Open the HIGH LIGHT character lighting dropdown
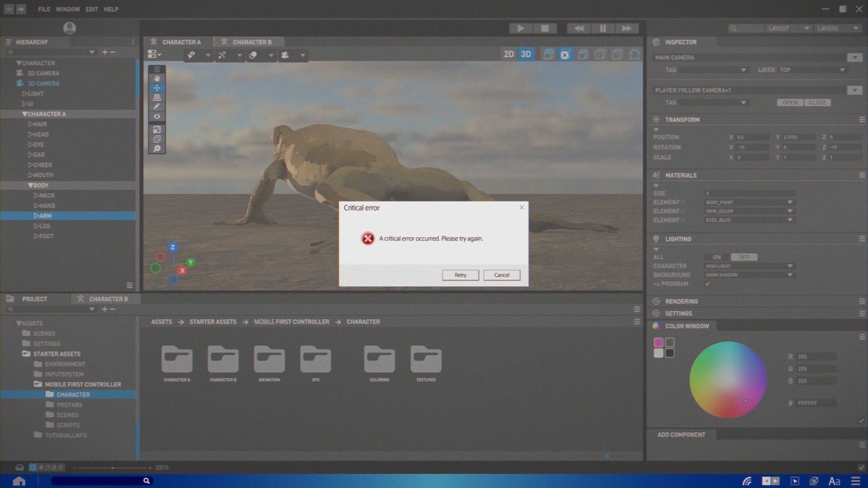 tap(749, 266)
